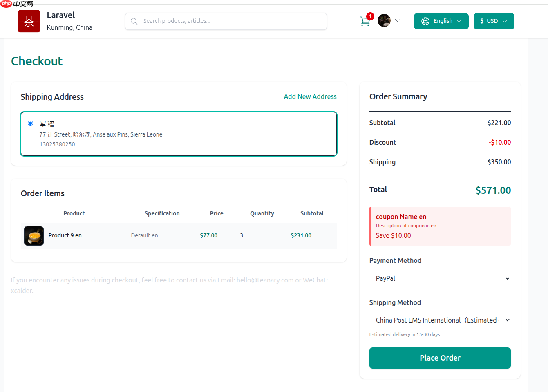This screenshot has height=392, width=548.
Task: Expand the account menu chevron
Action: pyautogui.click(x=397, y=20)
